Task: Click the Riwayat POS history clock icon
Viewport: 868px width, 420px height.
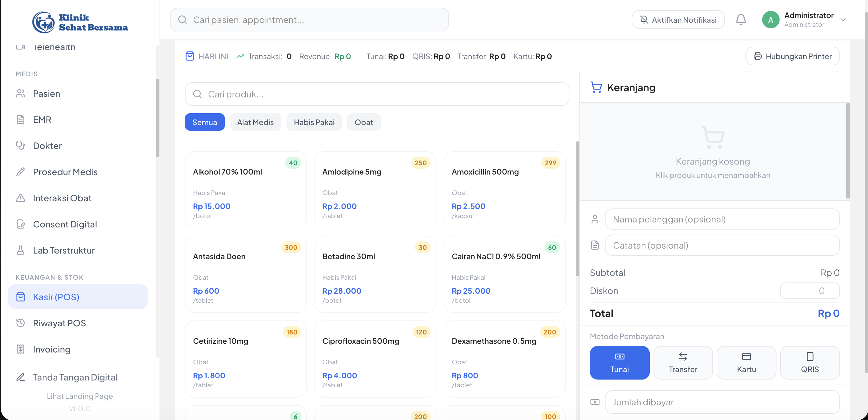Action: coord(21,323)
